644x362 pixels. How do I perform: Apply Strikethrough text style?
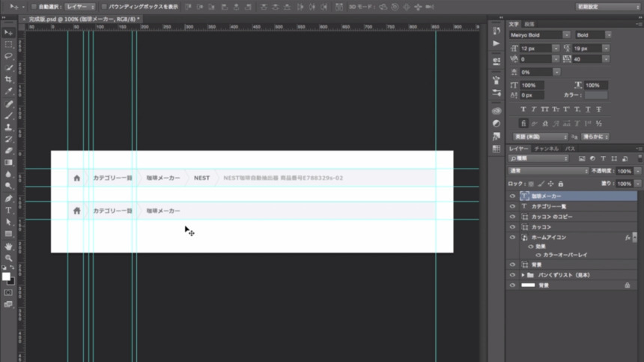tap(599, 109)
